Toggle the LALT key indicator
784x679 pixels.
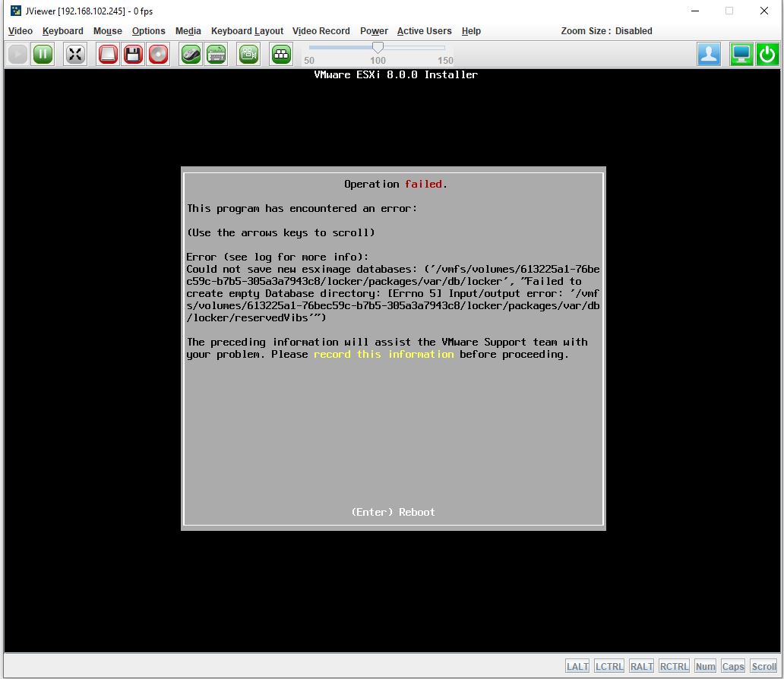(x=577, y=666)
